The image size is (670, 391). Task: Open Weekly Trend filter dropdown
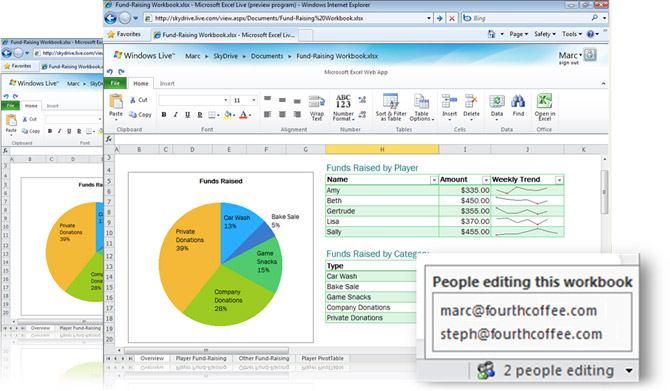(x=559, y=180)
